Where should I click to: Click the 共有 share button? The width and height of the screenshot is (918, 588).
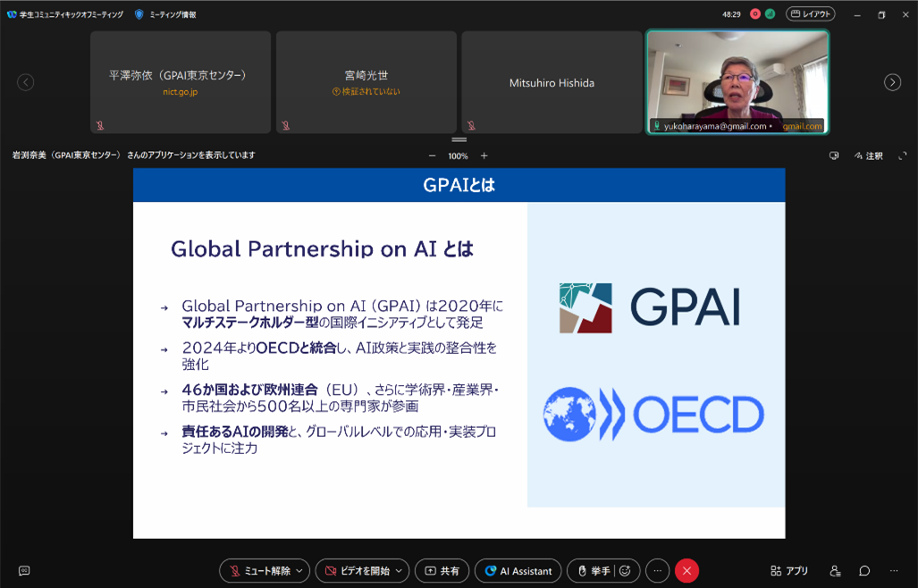442,570
